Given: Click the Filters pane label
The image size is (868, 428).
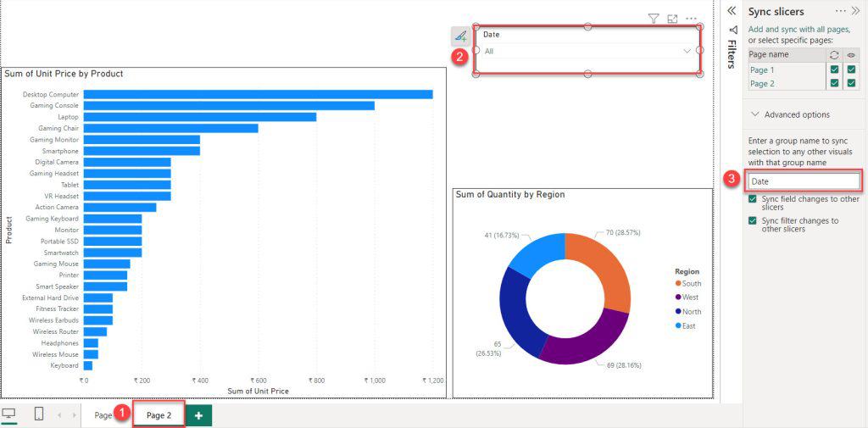Looking at the screenshot, I should (x=732, y=53).
